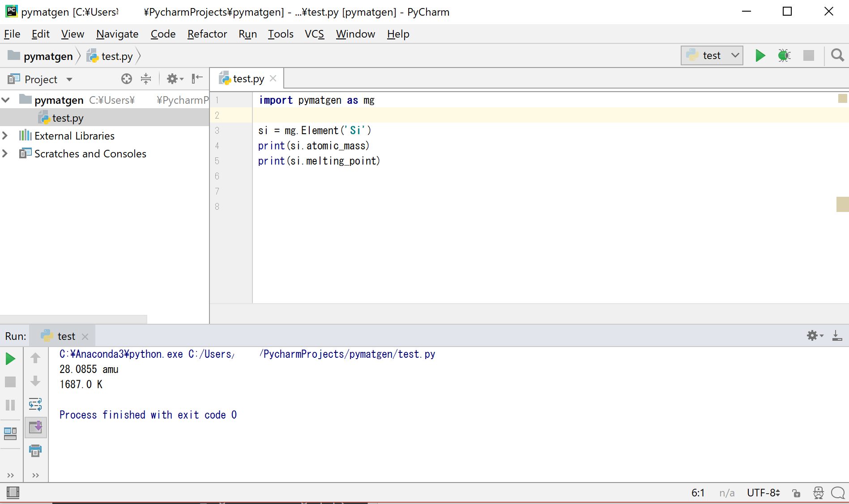Open the Refactor menu
The width and height of the screenshot is (849, 504).
pyautogui.click(x=207, y=34)
